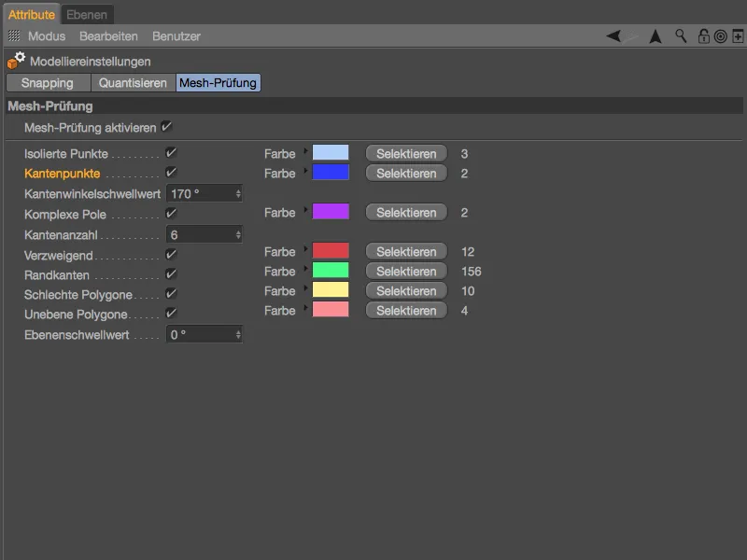Select the Mesh-Prüfung tab
The height and width of the screenshot is (560, 747).
[218, 83]
